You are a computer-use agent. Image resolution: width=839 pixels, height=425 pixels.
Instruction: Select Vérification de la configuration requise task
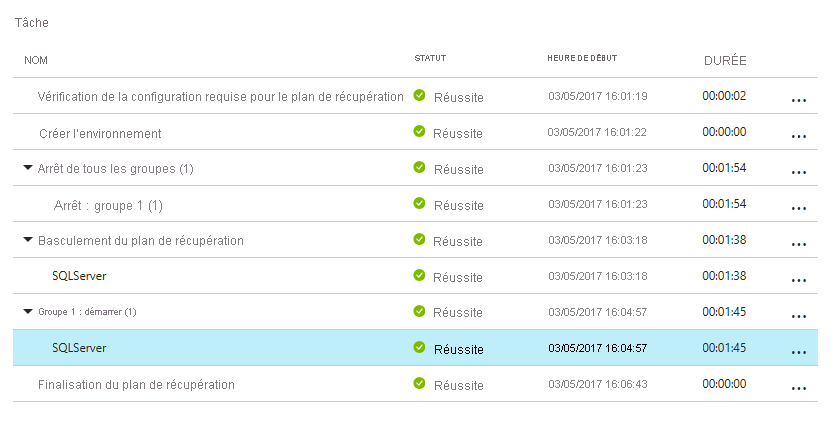(220, 97)
